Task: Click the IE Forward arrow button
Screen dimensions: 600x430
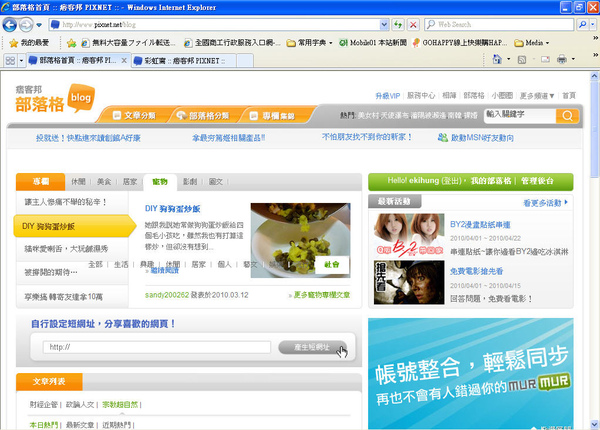Action: 26,25
